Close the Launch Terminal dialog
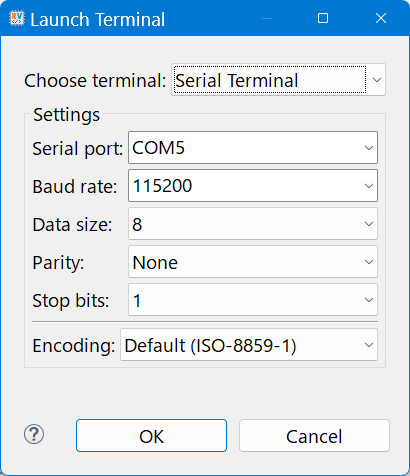The width and height of the screenshot is (410, 476). click(x=381, y=18)
